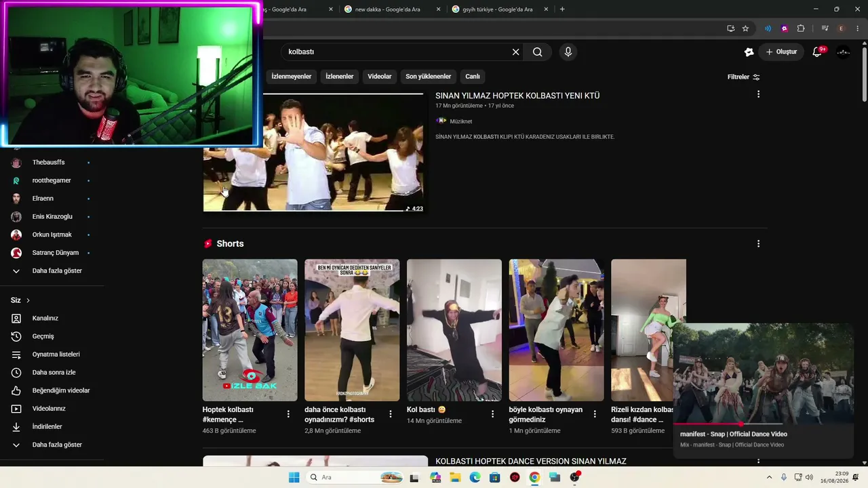Image resolution: width=868 pixels, height=488 pixels.
Task: Open Chrome extensions puzzle icon
Action: tap(801, 28)
